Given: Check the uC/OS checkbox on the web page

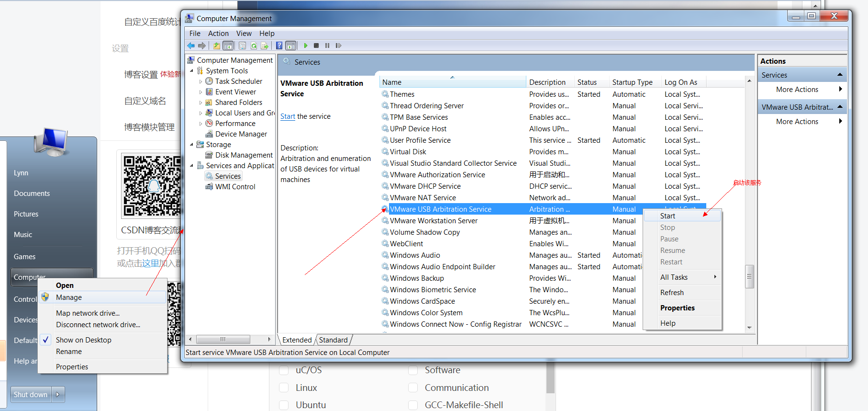Looking at the screenshot, I should tap(284, 370).
